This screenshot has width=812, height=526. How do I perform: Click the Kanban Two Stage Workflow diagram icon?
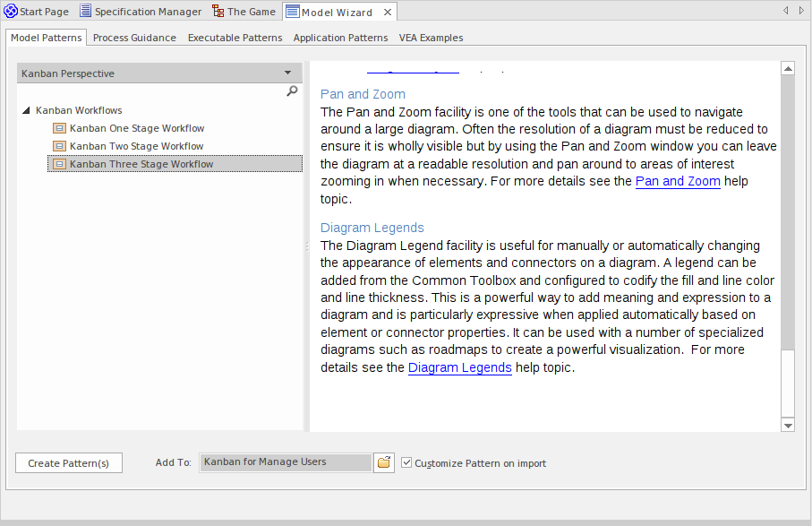coord(59,146)
